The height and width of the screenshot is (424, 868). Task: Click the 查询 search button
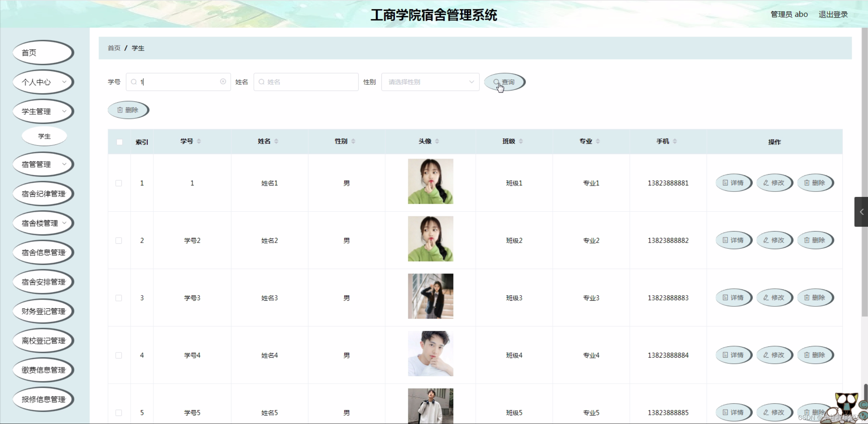click(505, 82)
